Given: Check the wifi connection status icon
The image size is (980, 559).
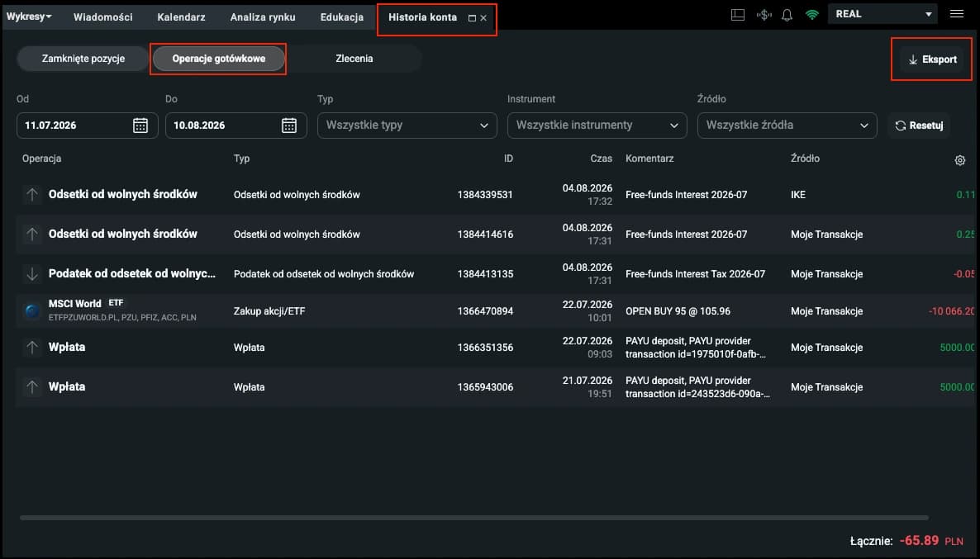Looking at the screenshot, I should tap(812, 14).
